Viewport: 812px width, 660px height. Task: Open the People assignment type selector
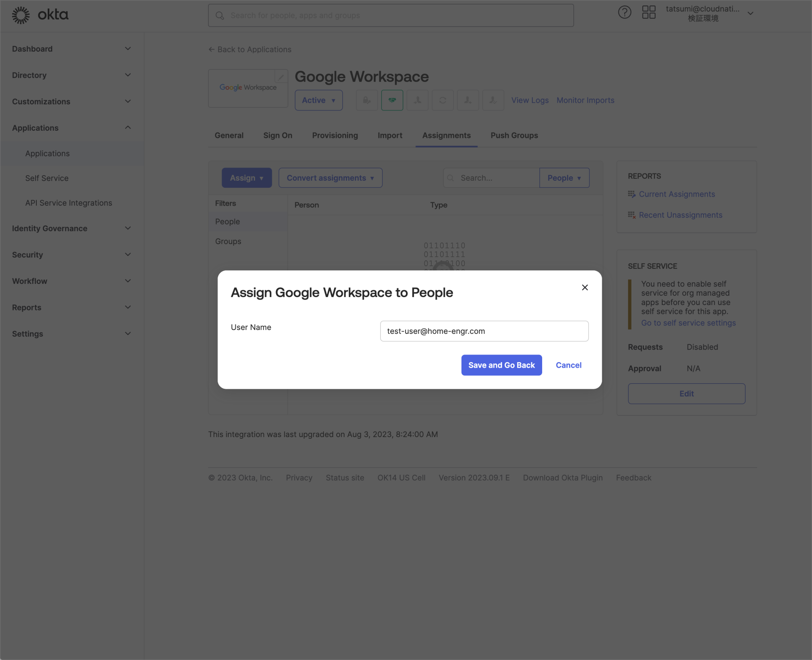pyautogui.click(x=564, y=178)
